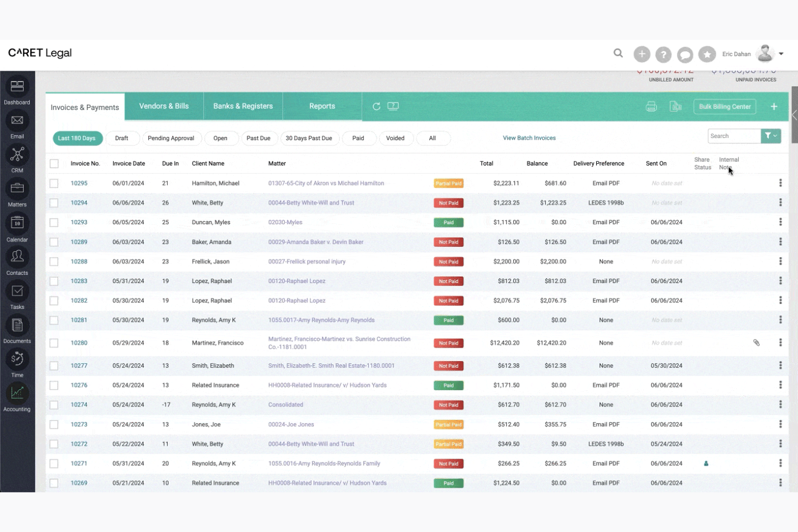Switch to the Vendors & Bills tab
798x532 pixels.
coord(164,106)
